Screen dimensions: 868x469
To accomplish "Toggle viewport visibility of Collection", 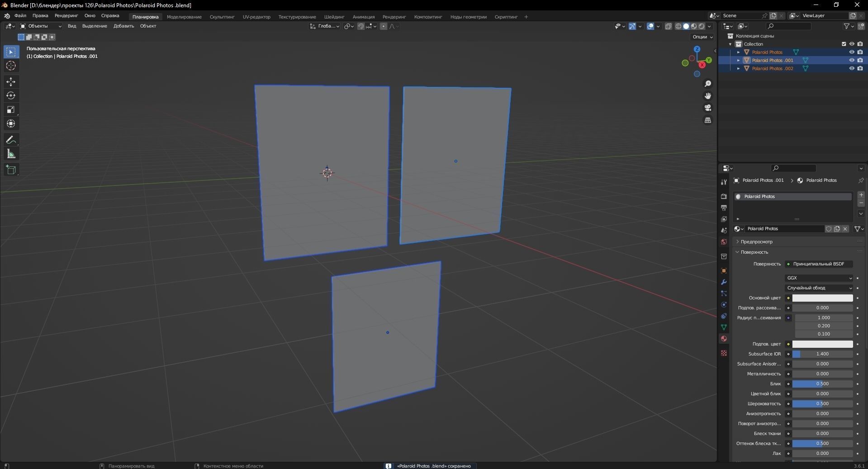I will [852, 44].
